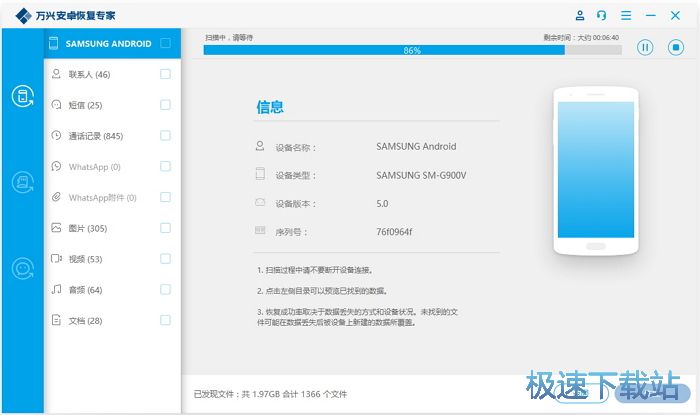
Task: Check the SAMSUNG ANDROID select-all checkbox
Action: point(165,43)
